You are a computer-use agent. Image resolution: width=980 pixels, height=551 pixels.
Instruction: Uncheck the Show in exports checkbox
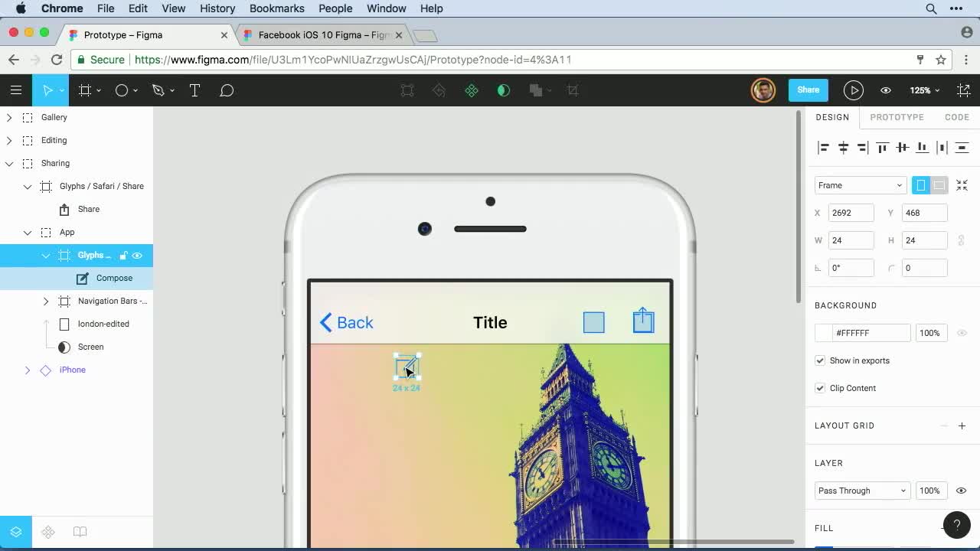820,360
